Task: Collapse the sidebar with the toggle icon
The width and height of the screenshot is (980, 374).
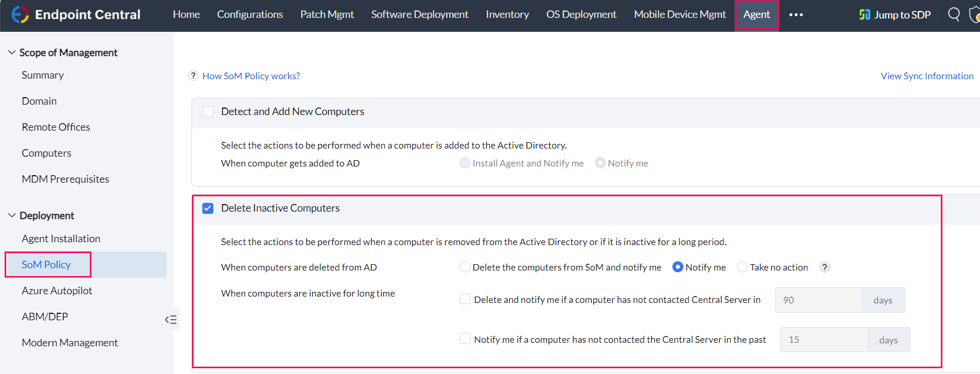Action: [x=171, y=320]
